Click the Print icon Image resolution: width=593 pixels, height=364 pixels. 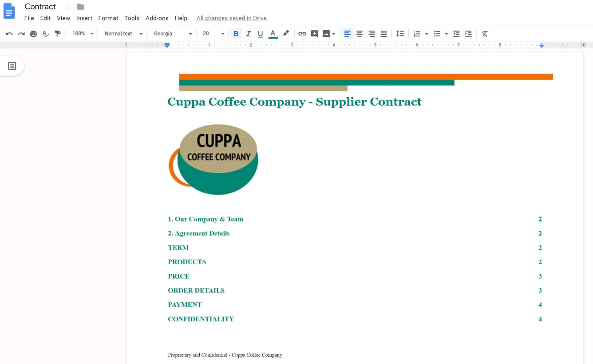33,34
